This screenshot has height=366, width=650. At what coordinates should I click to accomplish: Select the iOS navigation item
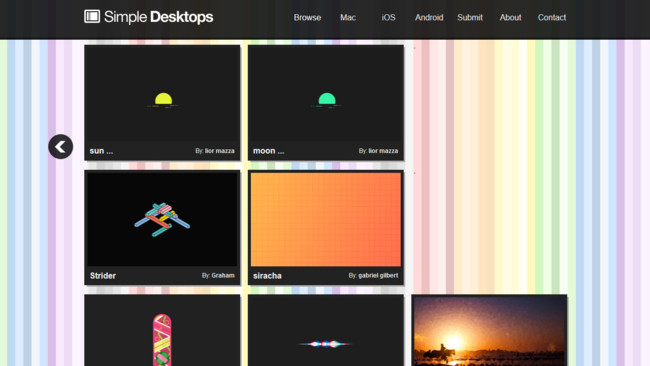388,17
